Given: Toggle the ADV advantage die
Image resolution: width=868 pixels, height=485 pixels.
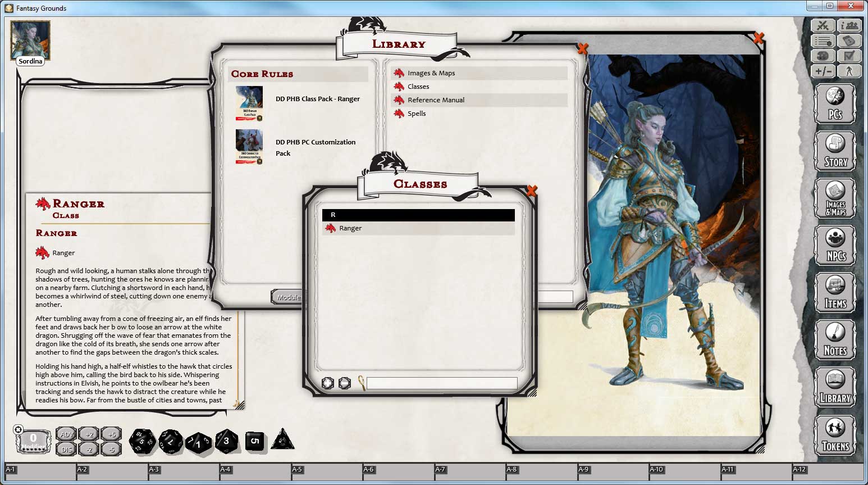Looking at the screenshot, I should [x=66, y=434].
